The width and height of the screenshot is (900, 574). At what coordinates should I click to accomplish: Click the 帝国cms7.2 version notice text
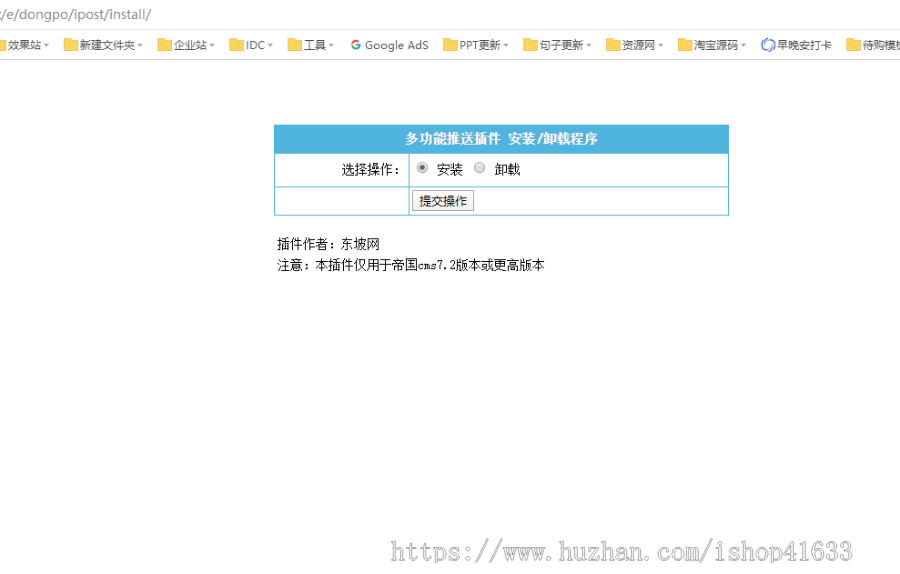[411, 265]
